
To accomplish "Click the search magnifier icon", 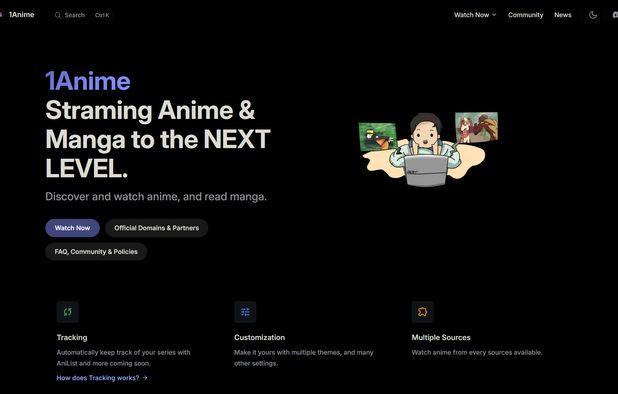I will [x=58, y=15].
